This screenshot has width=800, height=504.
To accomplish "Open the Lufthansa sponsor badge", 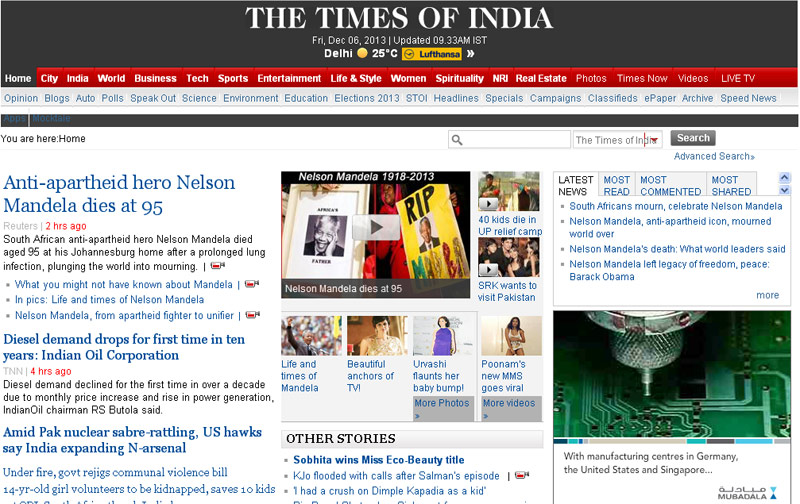I will click(x=432, y=54).
